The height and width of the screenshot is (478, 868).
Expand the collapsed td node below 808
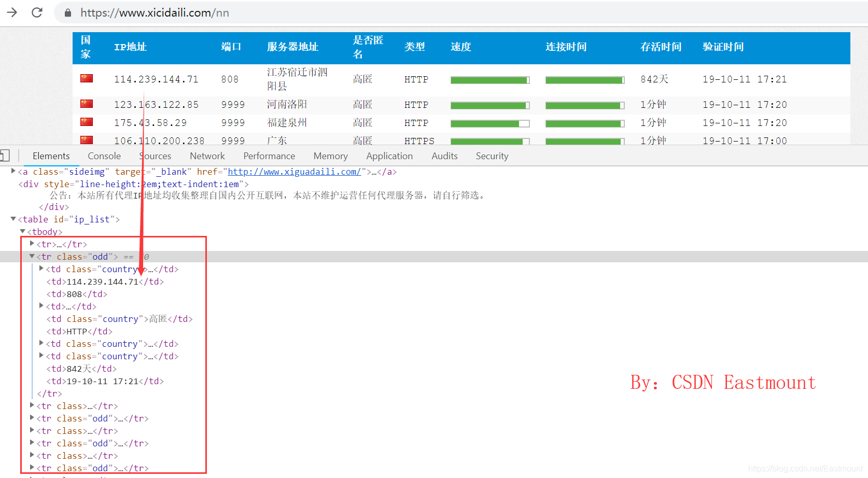click(x=41, y=305)
